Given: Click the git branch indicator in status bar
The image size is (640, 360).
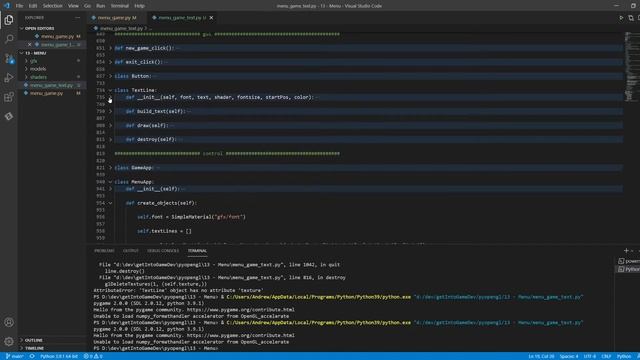Looking at the screenshot, I should click(15, 356).
